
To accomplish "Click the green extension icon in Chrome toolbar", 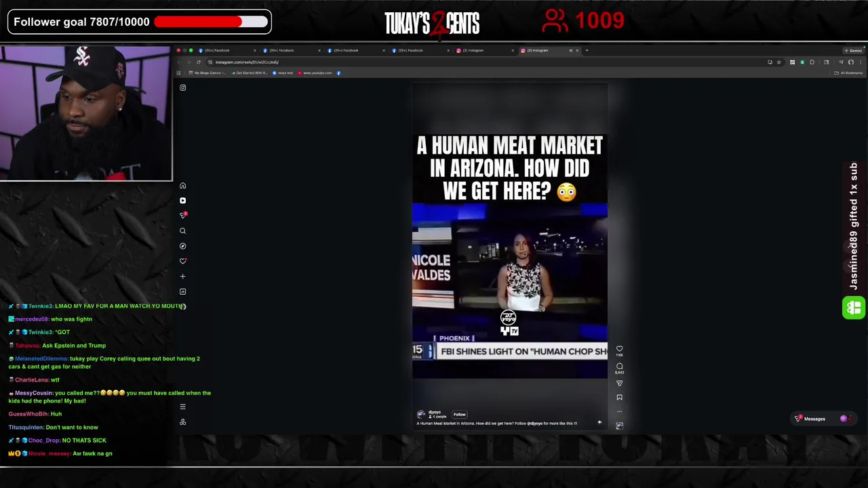I will click(802, 62).
